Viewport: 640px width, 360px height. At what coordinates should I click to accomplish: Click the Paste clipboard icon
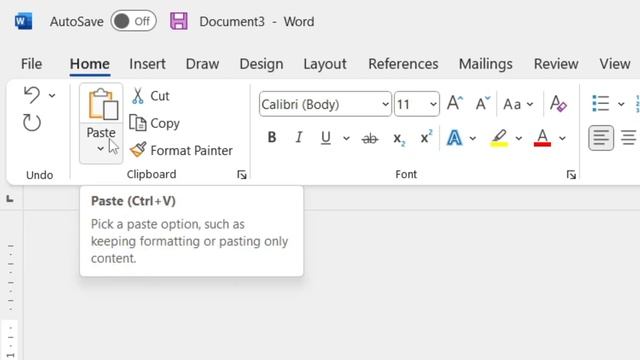click(102, 104)
